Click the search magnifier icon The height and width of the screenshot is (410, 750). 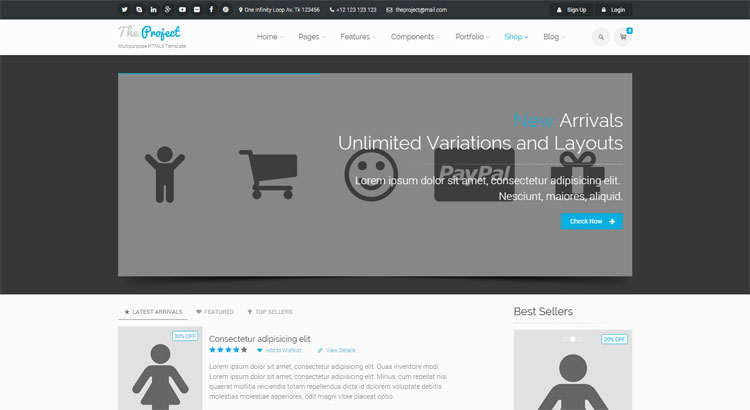point(600,37)
